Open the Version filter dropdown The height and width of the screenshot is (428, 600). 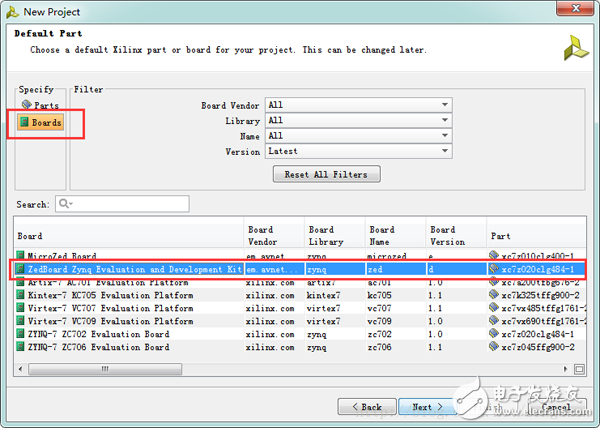tap(357, 151)
